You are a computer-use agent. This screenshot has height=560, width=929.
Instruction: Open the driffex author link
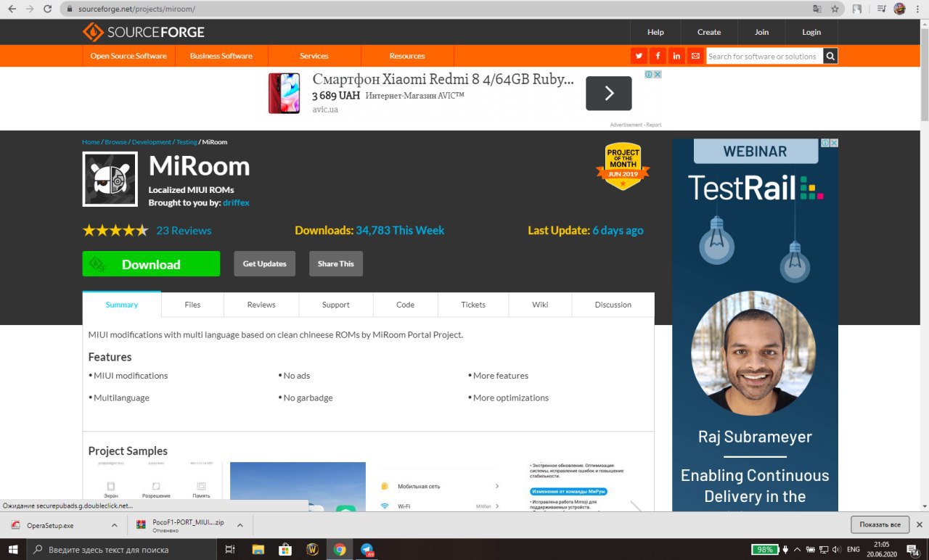pos(237,203)
